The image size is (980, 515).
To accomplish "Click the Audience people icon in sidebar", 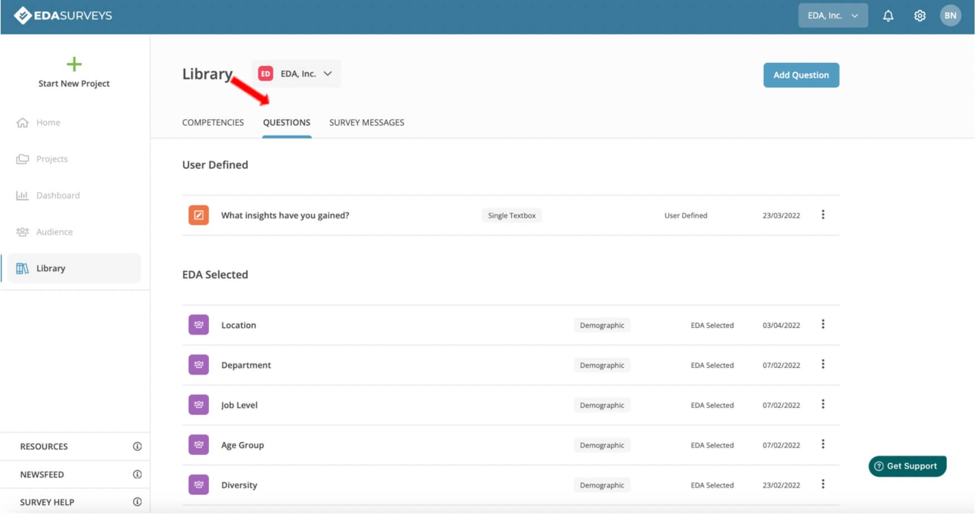I will [x=22, y=232].
